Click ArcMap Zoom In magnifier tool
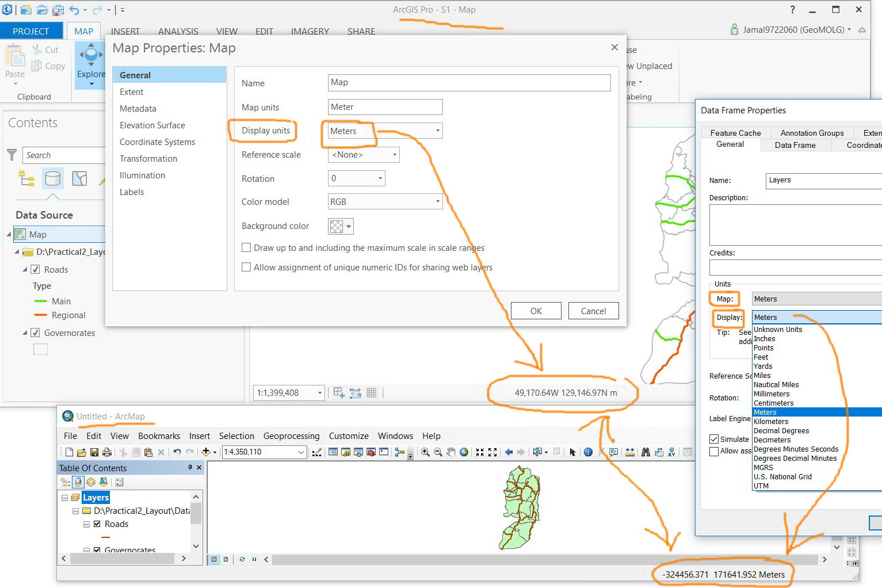 pyautogui.click(x=425, y=452)
